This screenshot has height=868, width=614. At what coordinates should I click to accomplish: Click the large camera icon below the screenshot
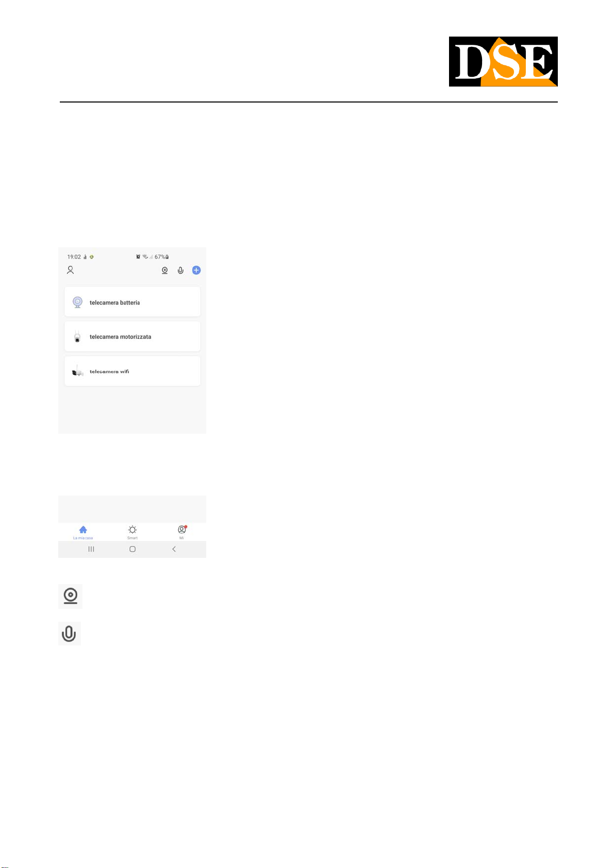pyautogui.click(x=70, y=597)
